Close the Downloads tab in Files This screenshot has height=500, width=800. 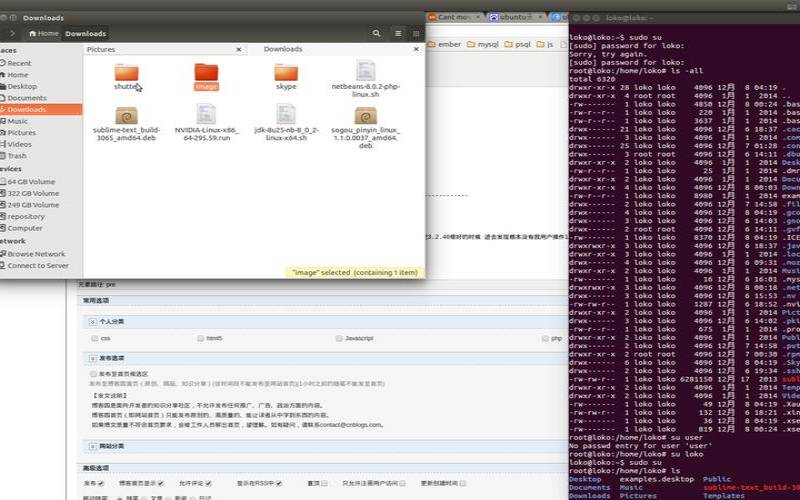tap(416, 49)
